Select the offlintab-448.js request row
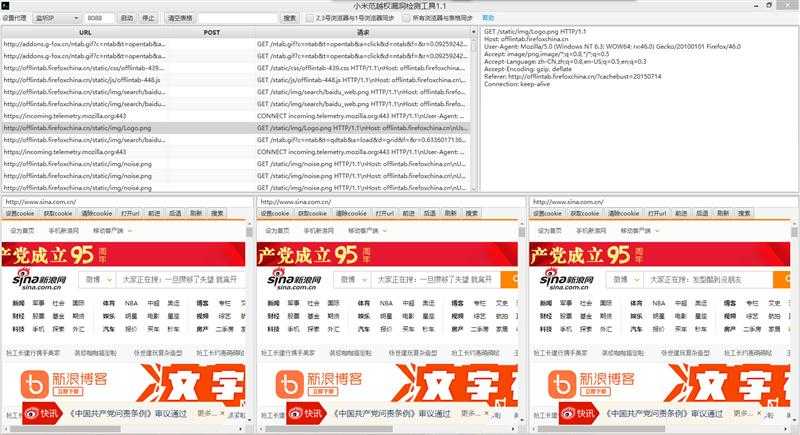The height and width of the screenshot is (435, 800). (x=236, y=80)
